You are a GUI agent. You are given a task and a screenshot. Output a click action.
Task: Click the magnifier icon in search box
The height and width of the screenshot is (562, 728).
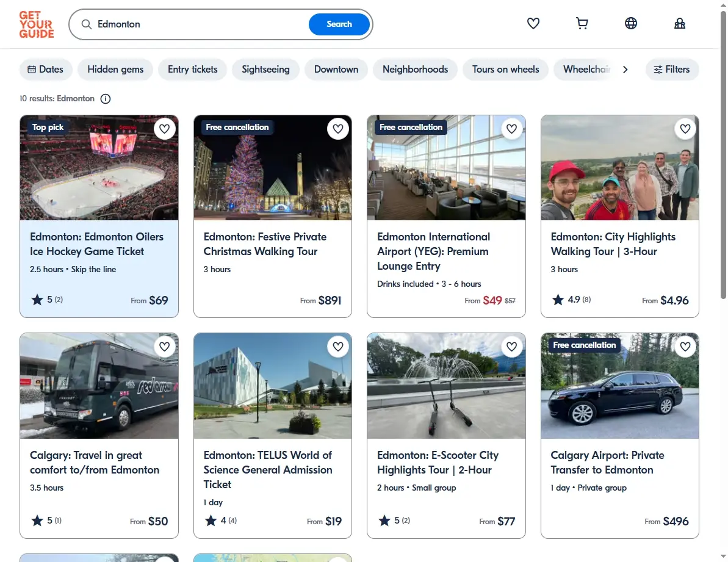(87, 24)
